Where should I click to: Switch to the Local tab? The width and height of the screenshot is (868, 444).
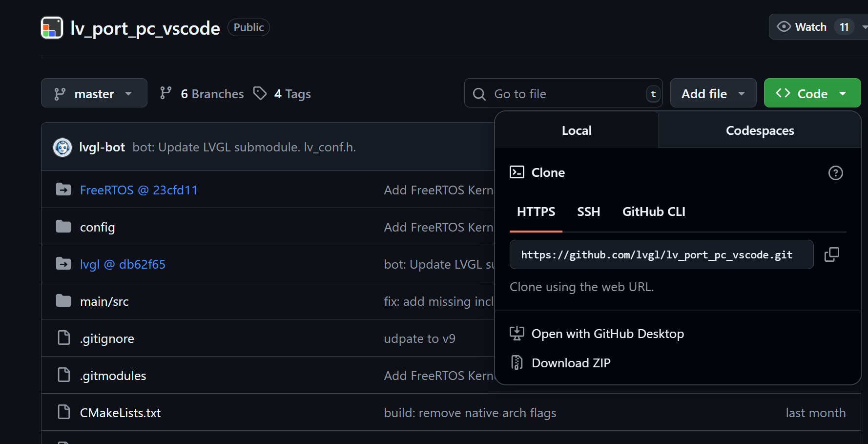click(x=577, y=130)
